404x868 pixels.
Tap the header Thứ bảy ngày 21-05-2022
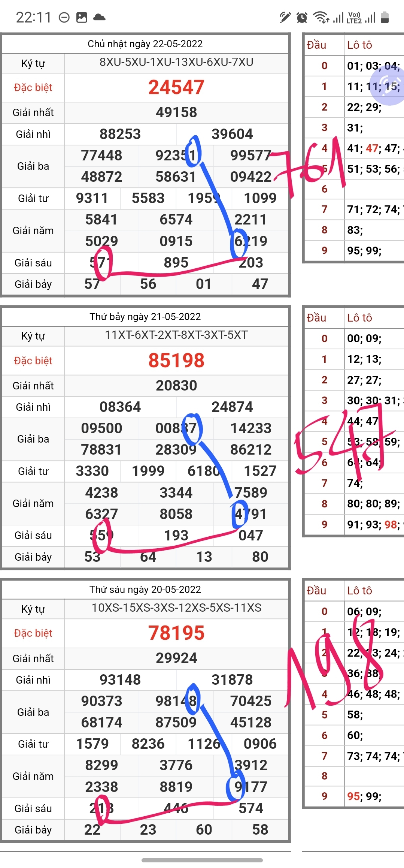pos(145,317)
